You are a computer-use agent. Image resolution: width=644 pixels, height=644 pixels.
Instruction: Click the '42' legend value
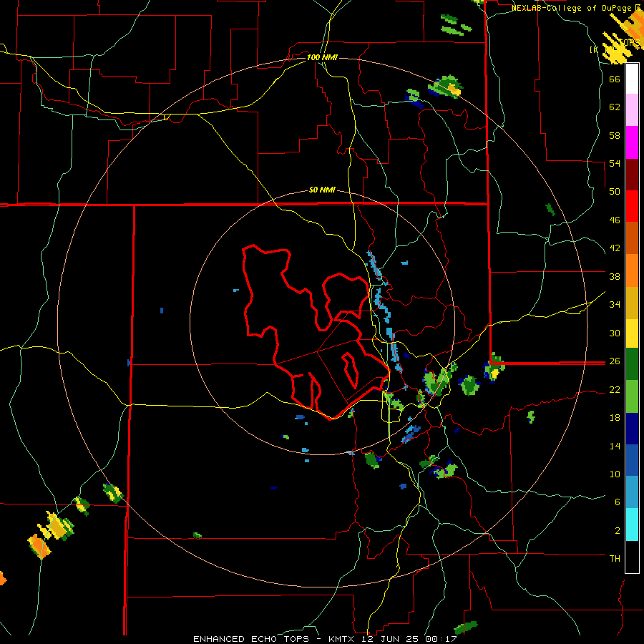point(615,248)
